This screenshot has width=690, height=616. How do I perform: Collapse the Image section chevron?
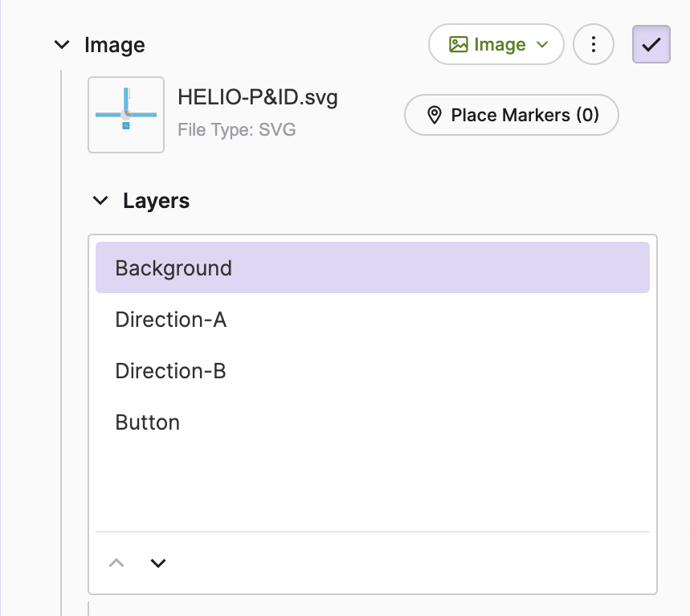click(x=62, y=45)
